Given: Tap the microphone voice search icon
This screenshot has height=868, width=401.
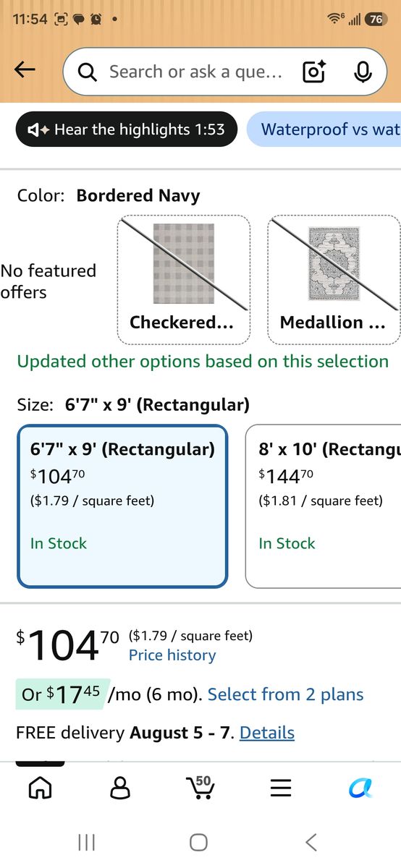Looking at the screenshot, I should tap(363, 72).
